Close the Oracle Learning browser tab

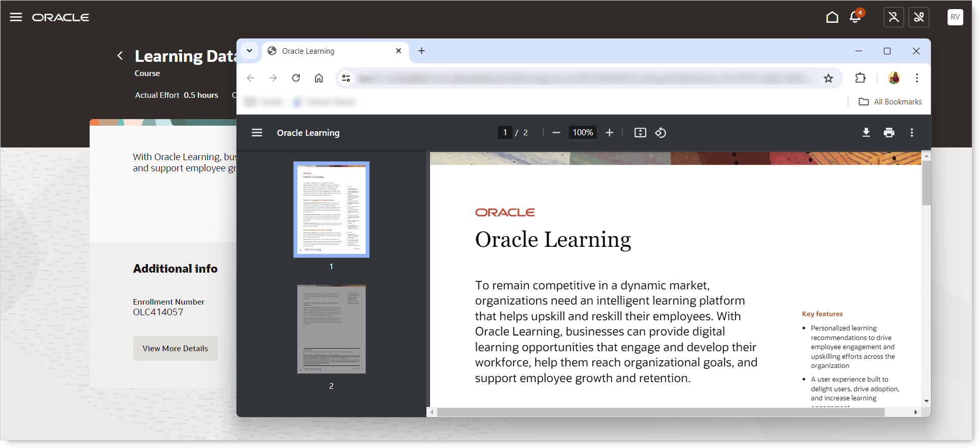399,51
